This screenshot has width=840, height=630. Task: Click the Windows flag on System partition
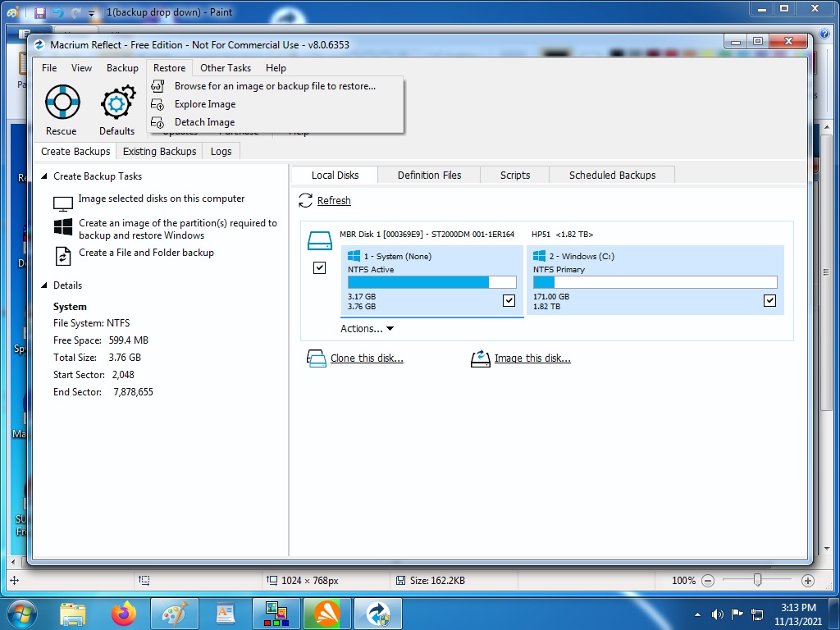pos(354,256)
